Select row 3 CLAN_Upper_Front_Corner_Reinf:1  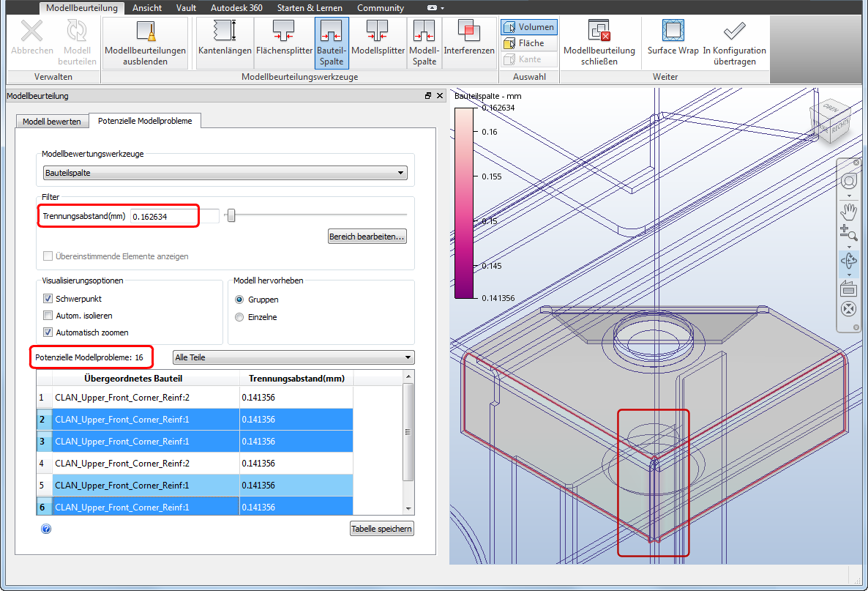pyautogui.click(x=195, y=442)
